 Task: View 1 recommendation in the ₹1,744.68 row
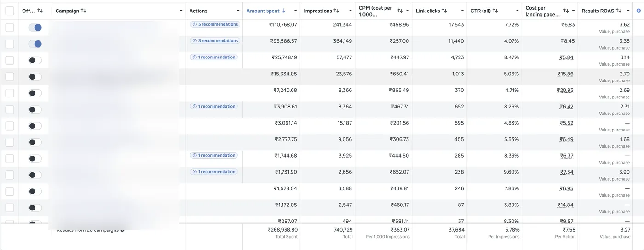(214, 155)
